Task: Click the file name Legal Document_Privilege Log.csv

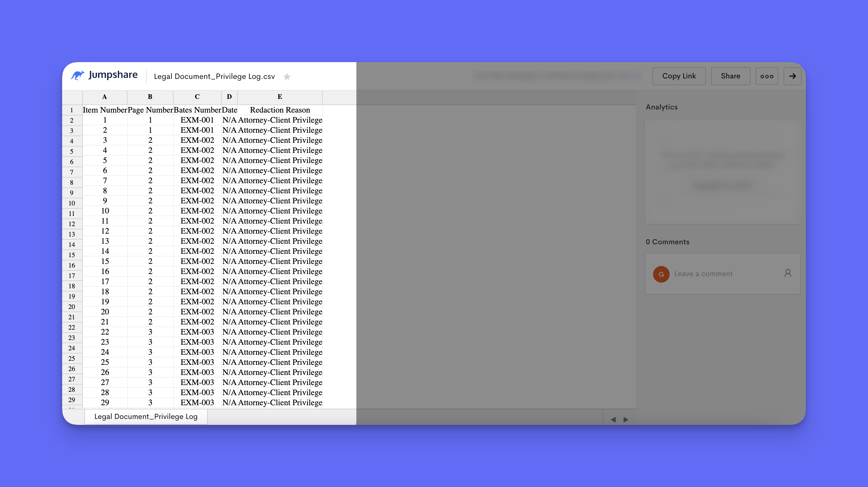Action: (214, 76)
